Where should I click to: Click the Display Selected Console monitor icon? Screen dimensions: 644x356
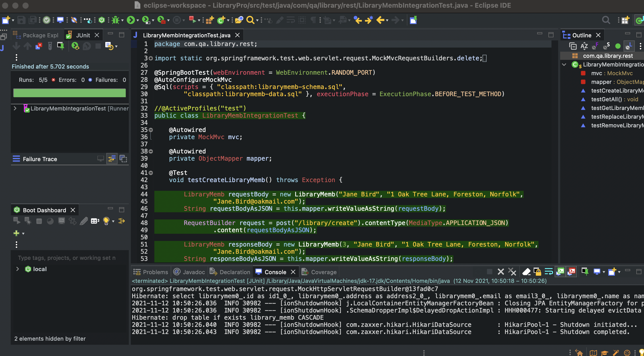(x=597, y=271)
